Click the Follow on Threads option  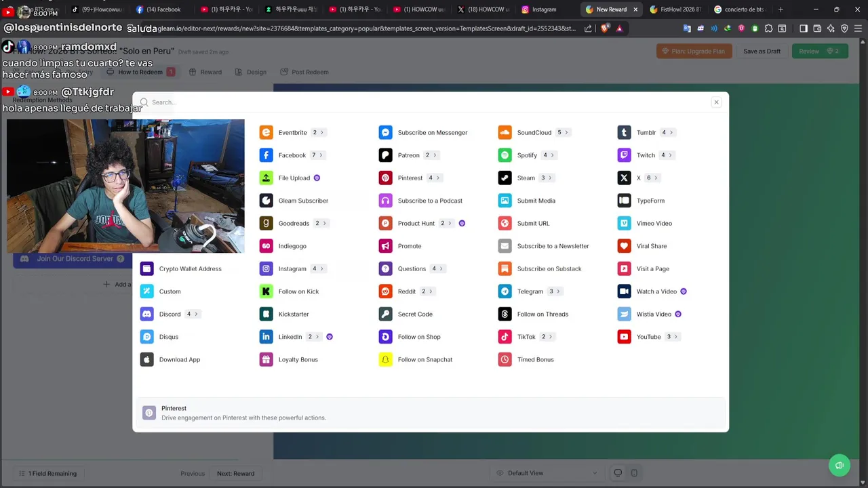pyautogui.click(x=534, y=314)
